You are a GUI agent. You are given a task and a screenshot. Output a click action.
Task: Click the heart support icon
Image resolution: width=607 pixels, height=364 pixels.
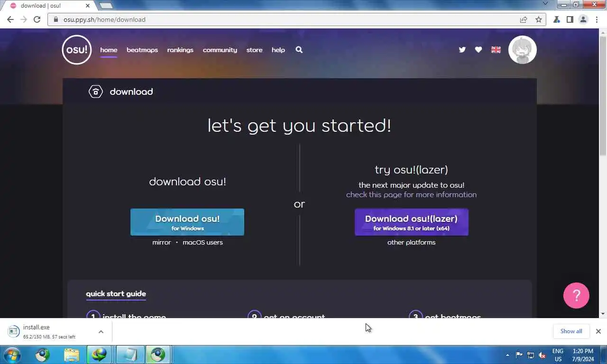478,50
